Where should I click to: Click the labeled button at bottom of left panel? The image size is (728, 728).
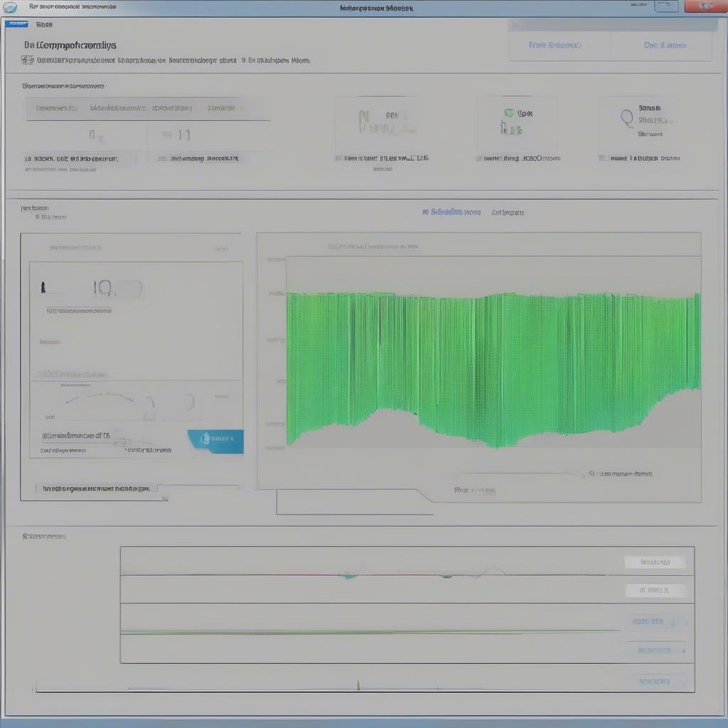click(x=96, y=488)
